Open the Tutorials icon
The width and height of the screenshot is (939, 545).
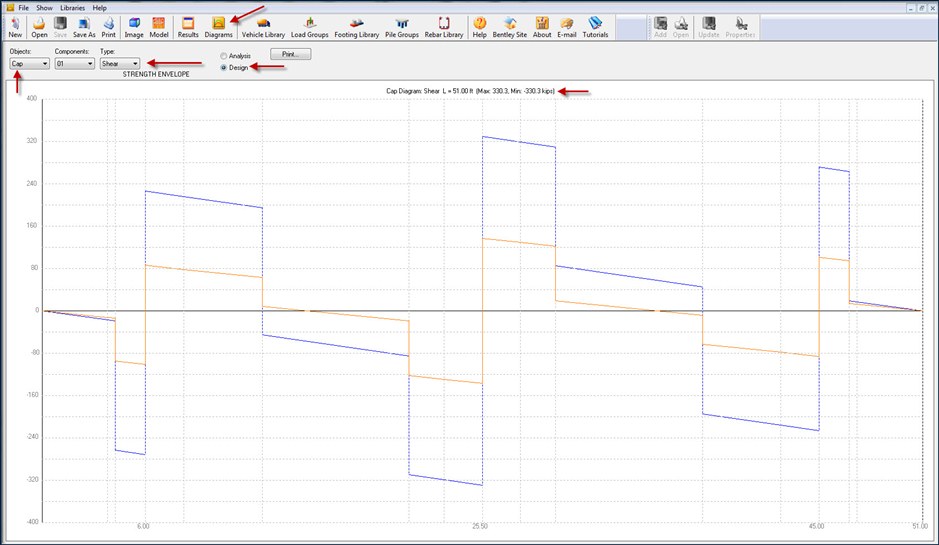595,28
